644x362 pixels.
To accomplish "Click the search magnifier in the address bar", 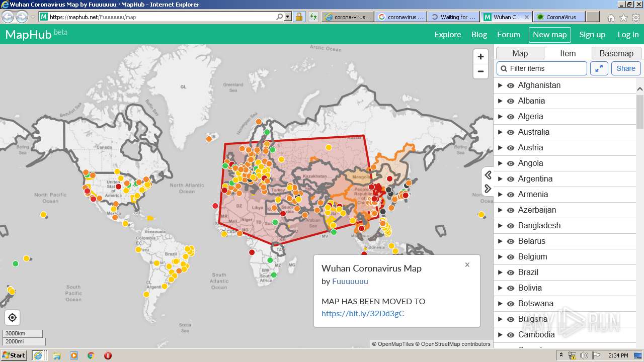I will [279, 17].
